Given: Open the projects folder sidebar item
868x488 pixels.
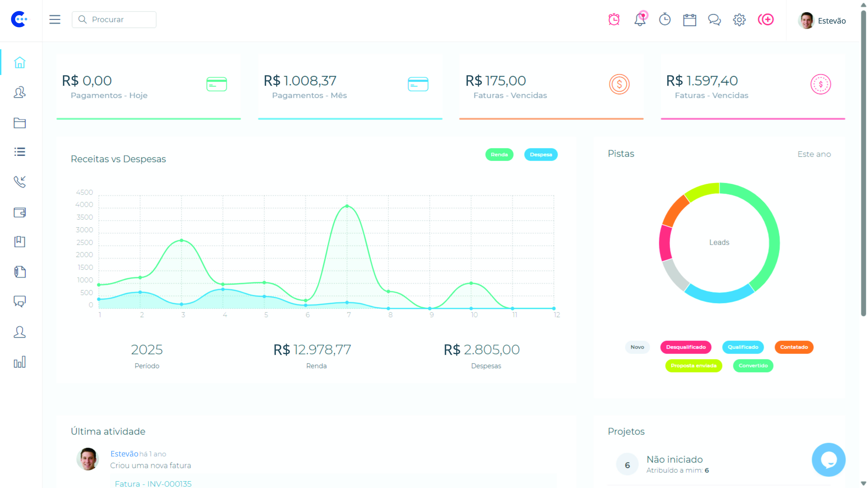Looking at the screenshot, I should [20, 123].
